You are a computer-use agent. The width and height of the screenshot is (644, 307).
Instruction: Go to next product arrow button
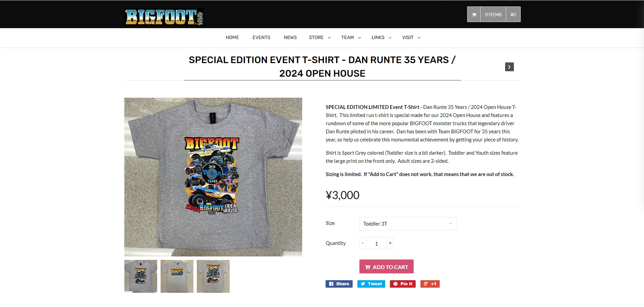click(509, 67)
